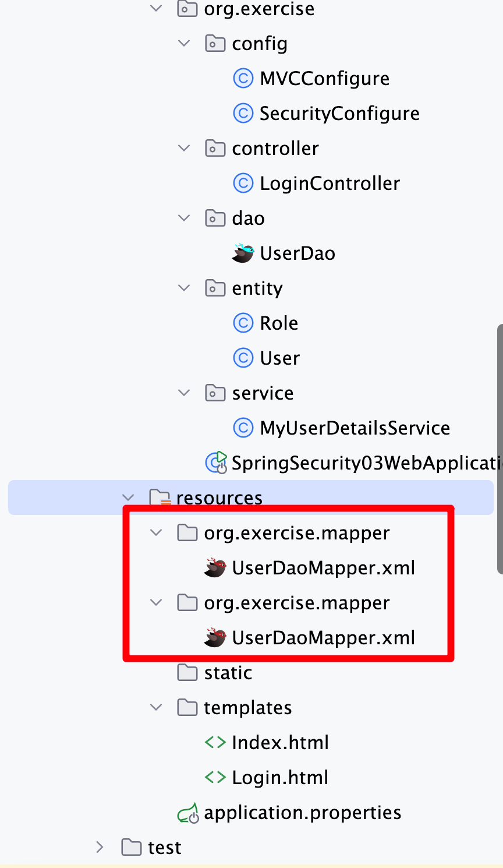Click the Spring leaf icon beside application.properties
This screenshot has height=868, width=503.
tap(187, 812)
